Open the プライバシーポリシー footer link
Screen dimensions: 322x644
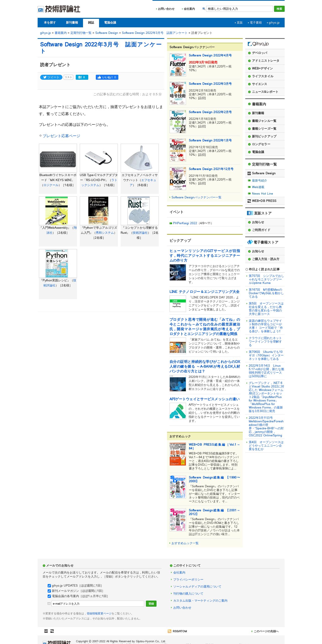[188, 580]
